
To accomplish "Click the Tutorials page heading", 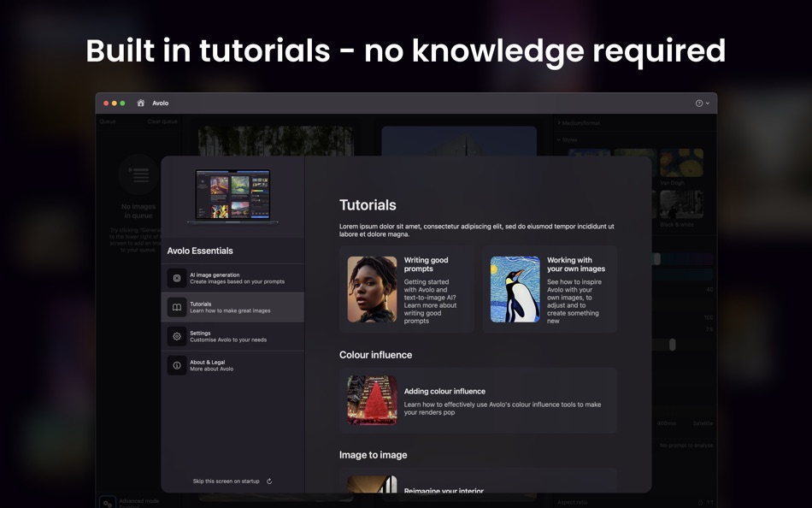I will tap(368, 205).
